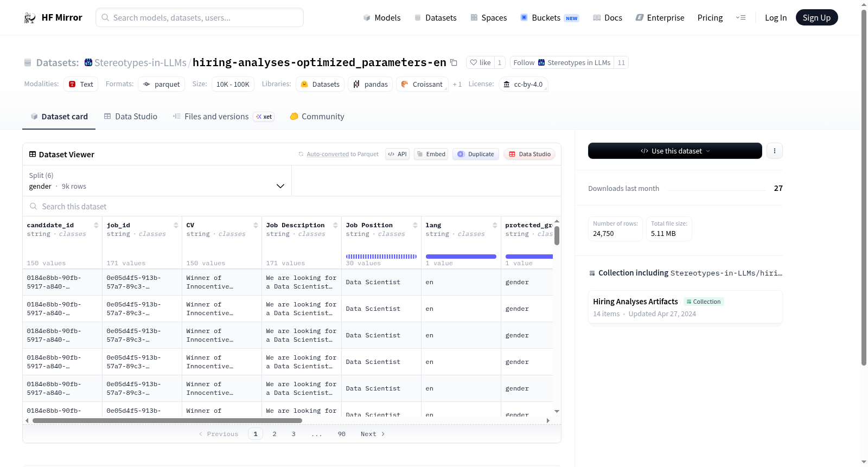Click Next page in pagination
Screen dimensions: 868x467
373,434
